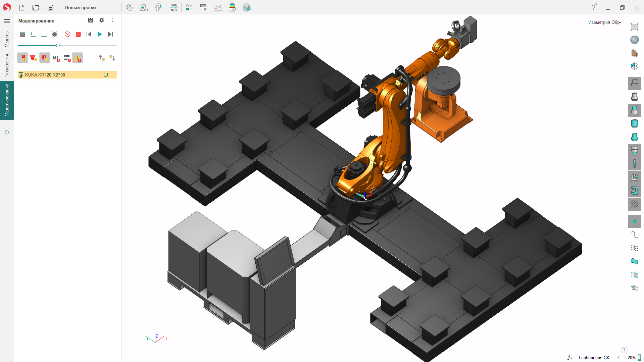Screen dimensions: 644x362
Task: Open the statistics chart toolbar icon
Action: pyautogui.click(x=217, y=7)
